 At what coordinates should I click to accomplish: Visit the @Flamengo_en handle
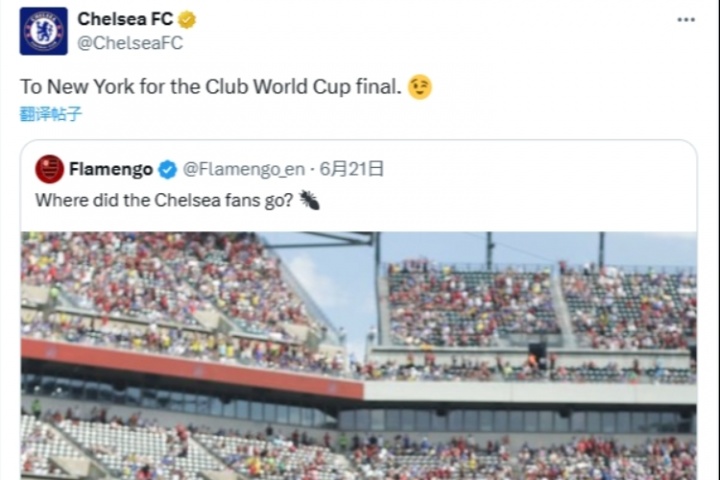pos(244,170)
